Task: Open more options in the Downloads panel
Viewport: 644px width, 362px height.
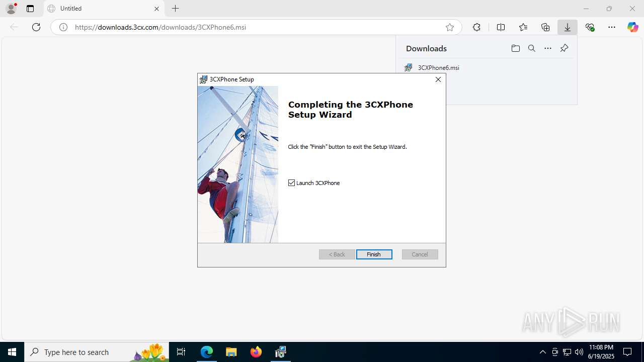Action: click(548, 48)
